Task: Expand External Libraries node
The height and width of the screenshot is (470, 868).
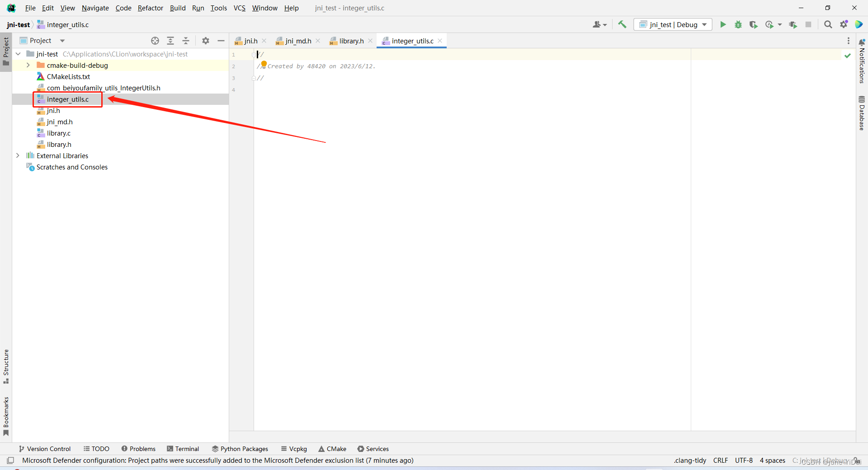Action: point(18,155)
